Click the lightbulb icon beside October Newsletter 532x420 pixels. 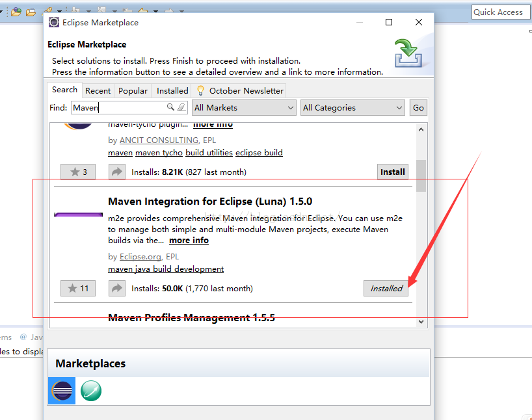[200, 90]
